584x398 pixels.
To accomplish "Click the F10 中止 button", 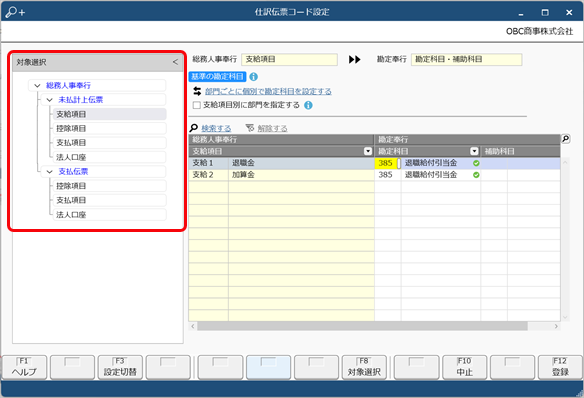I will point(464,367).
